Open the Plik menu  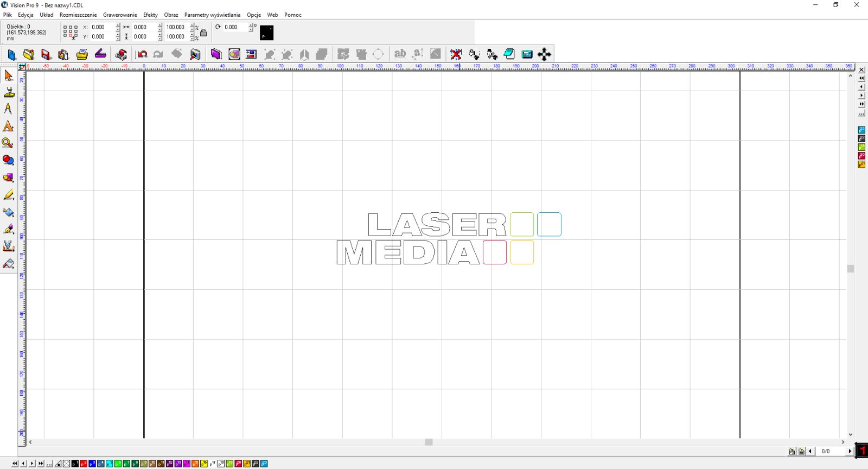coord(8,15)
